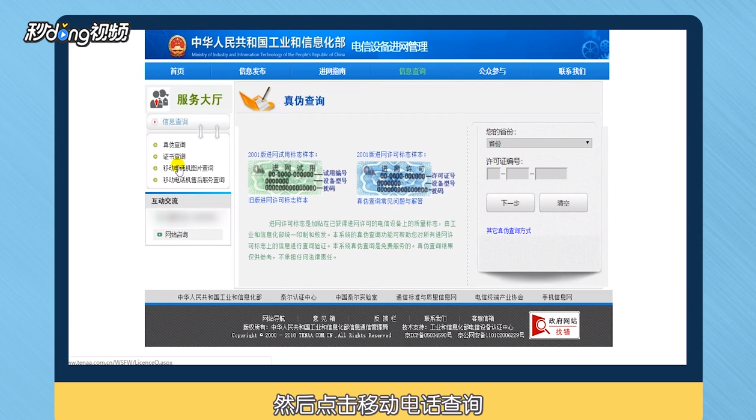Click footer link 电信终端产业协会
This screenshot has width=756, height=420.
[x=499, y=297]
